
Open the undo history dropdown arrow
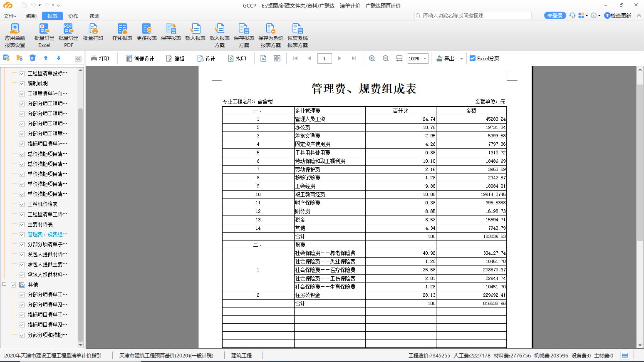pyautogui.click(x=40, y=5)
